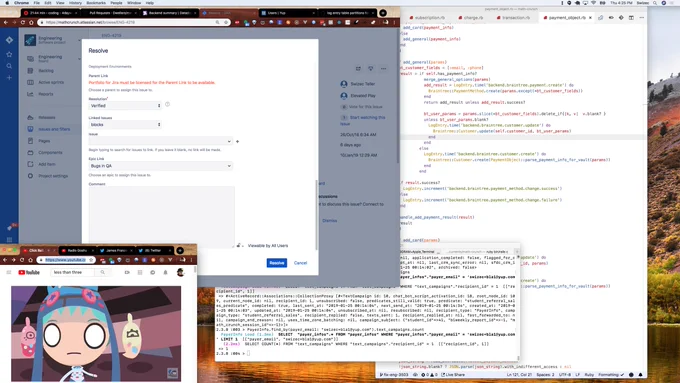Click the back arrow in the Jira Chrome window

tap(6, 22)
